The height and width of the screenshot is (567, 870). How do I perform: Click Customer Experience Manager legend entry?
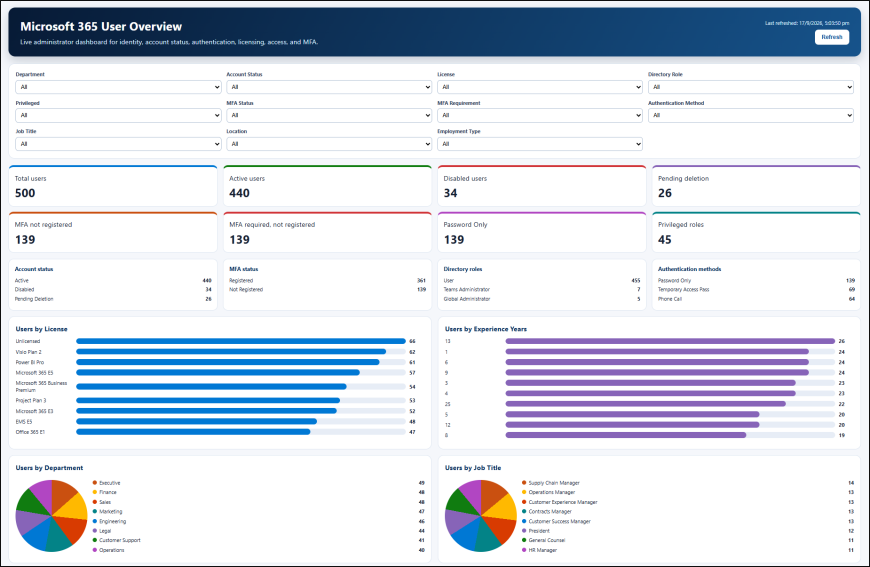pos(688,502)
